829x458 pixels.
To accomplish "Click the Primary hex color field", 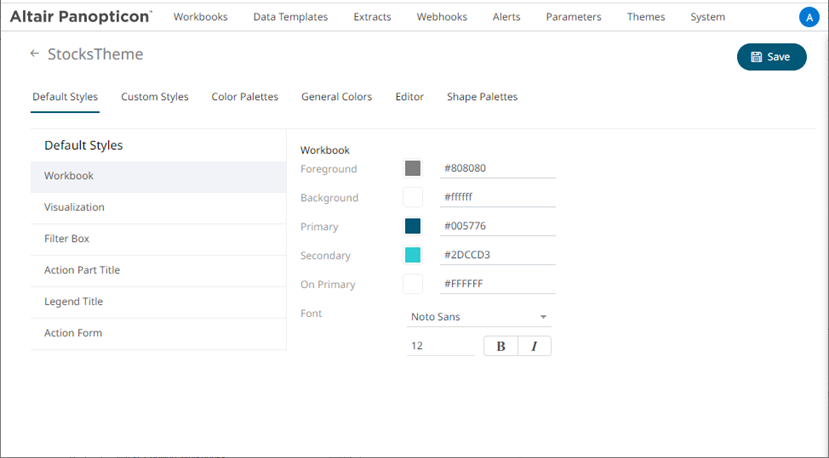I will tap(497, 226).
